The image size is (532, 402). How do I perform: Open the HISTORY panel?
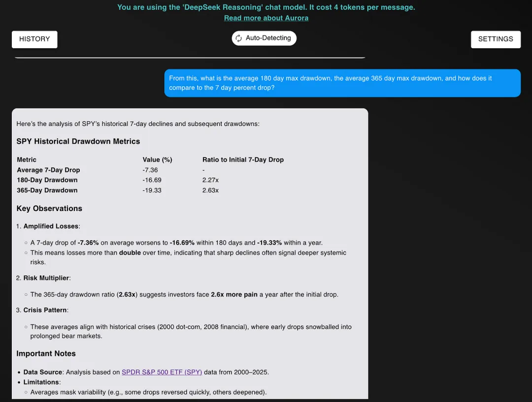tap(34, 39)
